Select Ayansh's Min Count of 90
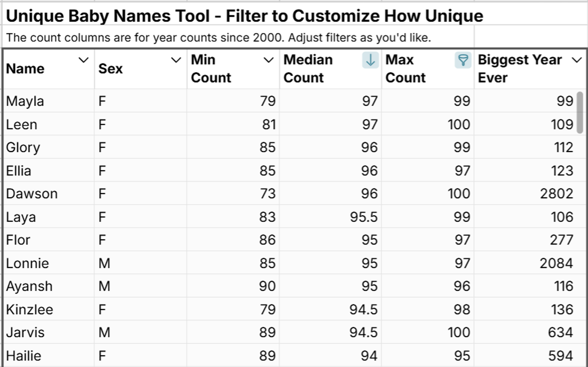 coord(266,285)
